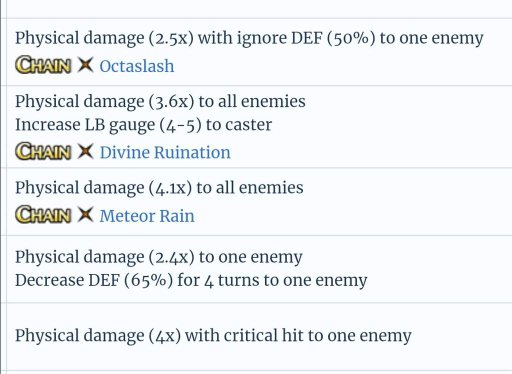Open the Meteor Rain link

(x=147, y=216)
